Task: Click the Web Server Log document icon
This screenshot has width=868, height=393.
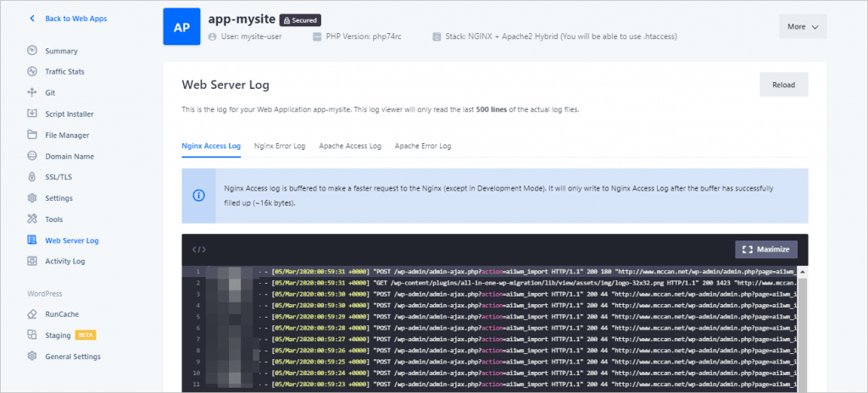Action: [x=32, y=240]
